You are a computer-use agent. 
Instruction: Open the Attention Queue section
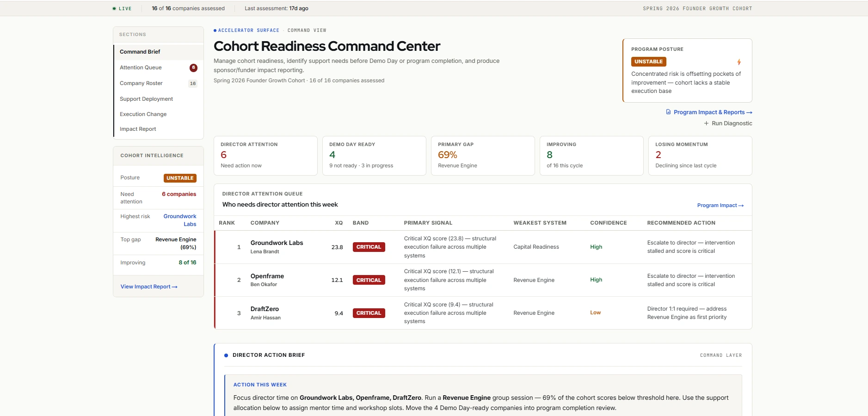pos(159,67)
